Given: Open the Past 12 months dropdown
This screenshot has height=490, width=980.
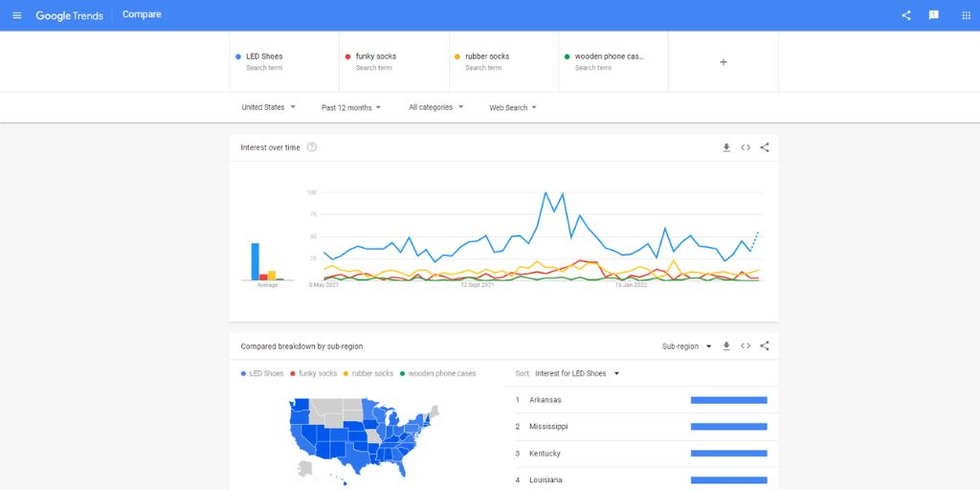Looking at the screenshot, I should (351, 107).
